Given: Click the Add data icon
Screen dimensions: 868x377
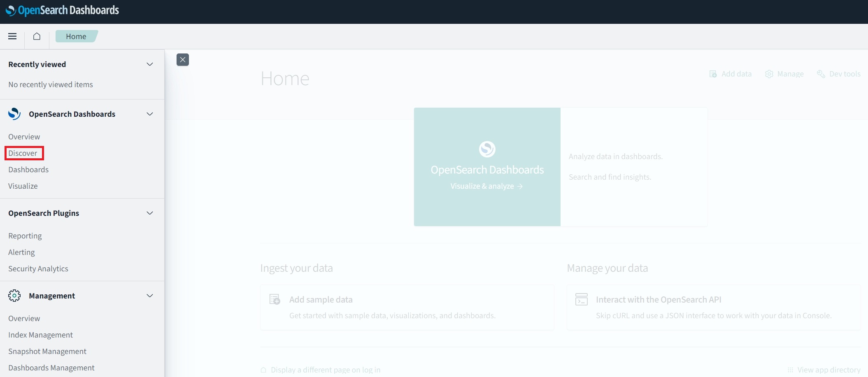Looking at the screenshot, I should click(x=713, y=74).
